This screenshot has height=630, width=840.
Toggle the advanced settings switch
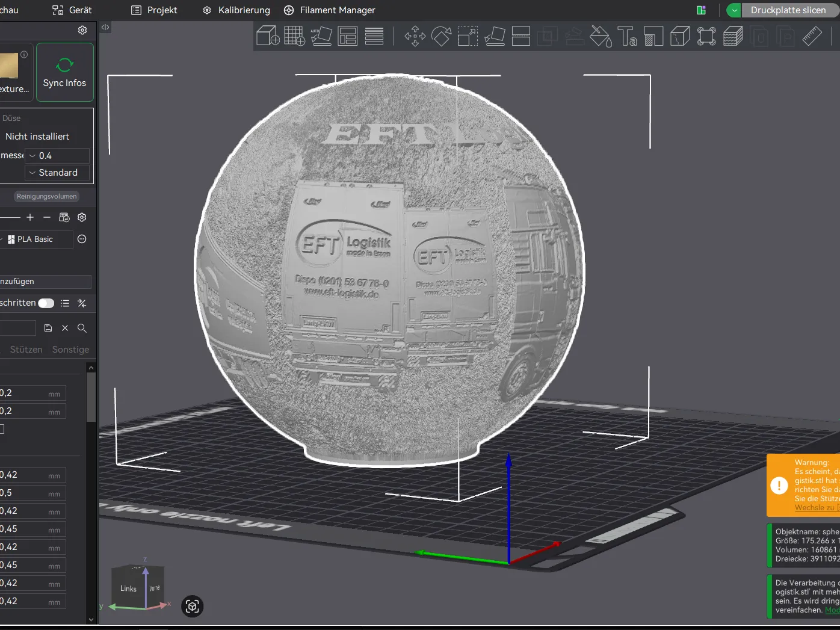click(x=46, y=303)
